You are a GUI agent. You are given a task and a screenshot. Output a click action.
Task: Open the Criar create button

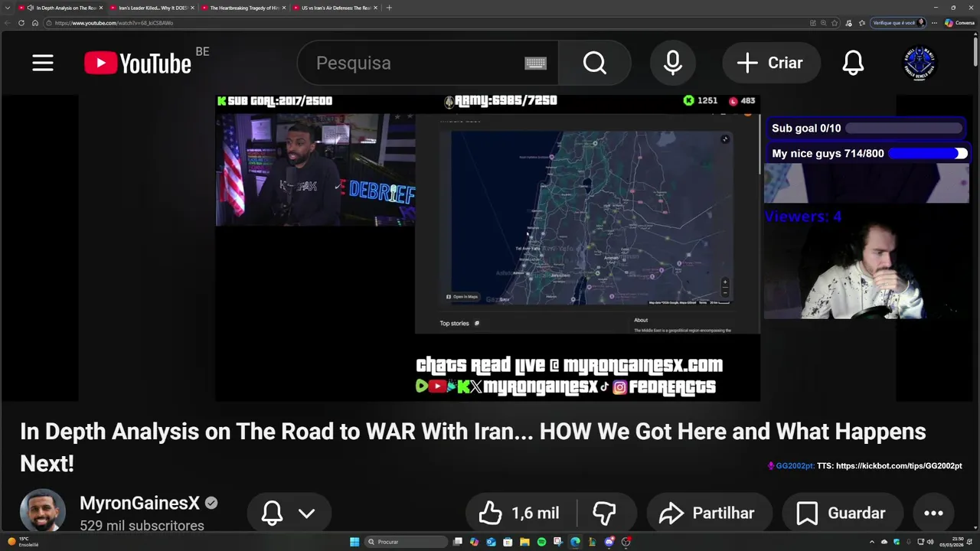770,63
